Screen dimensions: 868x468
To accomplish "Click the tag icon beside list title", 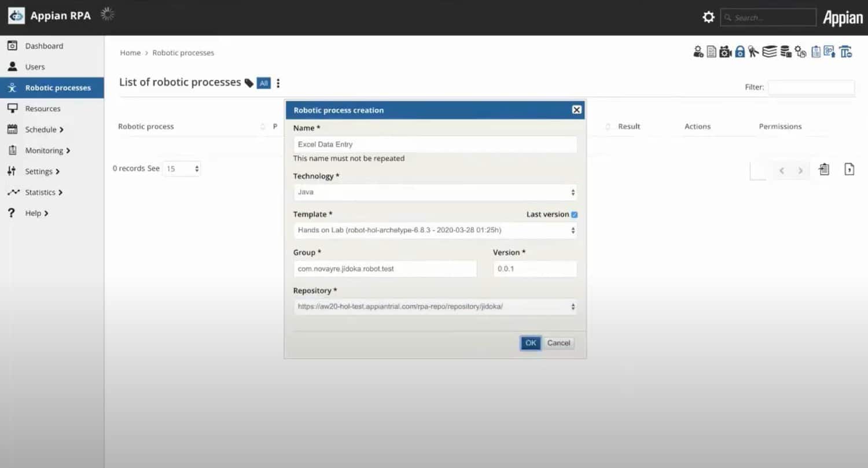I will [x=249, y=83].
